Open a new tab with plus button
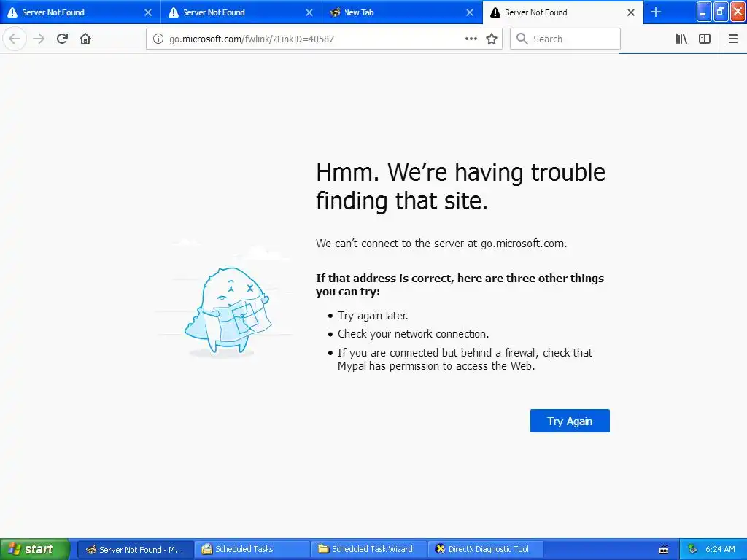747x560 pixels. point(656,12)
